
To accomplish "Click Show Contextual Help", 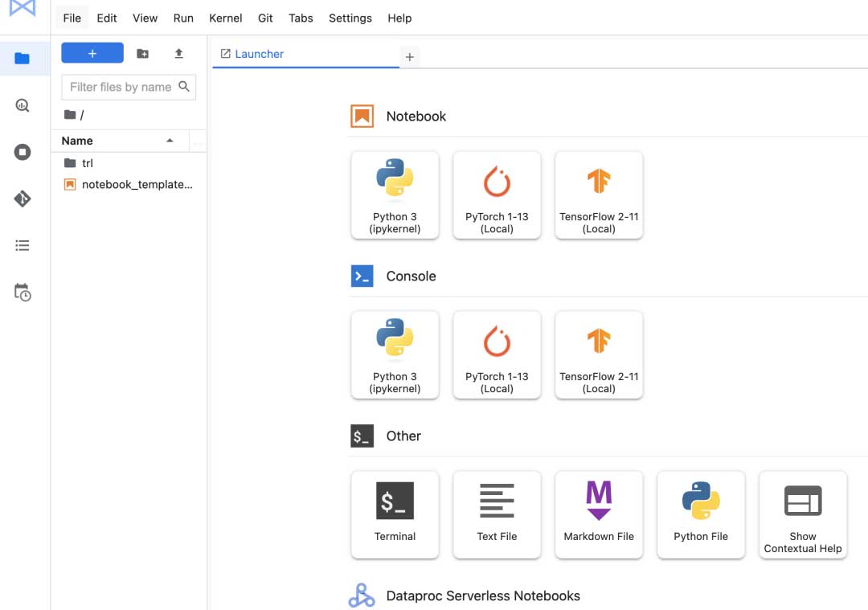I will 802,514.
